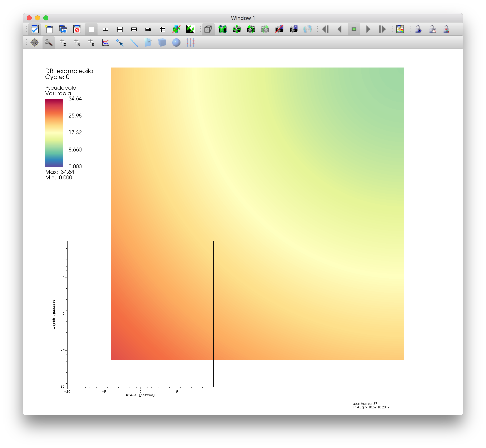Click the reset view icon
486x448 pixels.
[222, 29]
